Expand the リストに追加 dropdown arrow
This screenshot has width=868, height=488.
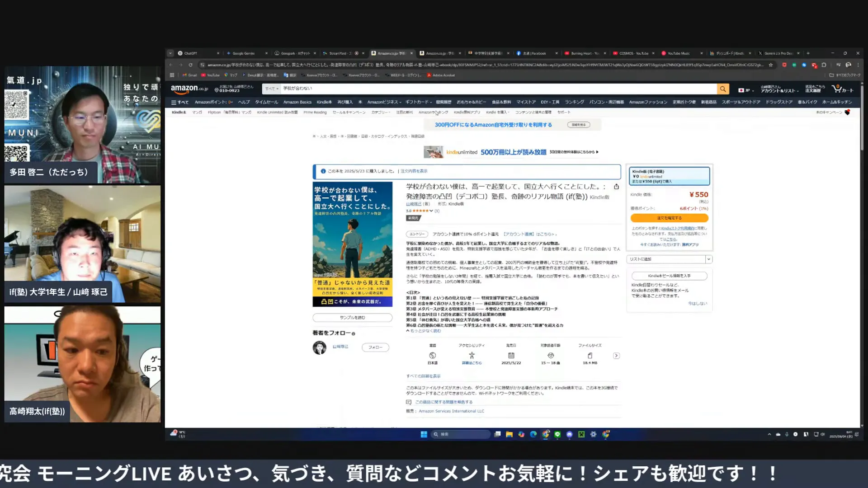708,259
